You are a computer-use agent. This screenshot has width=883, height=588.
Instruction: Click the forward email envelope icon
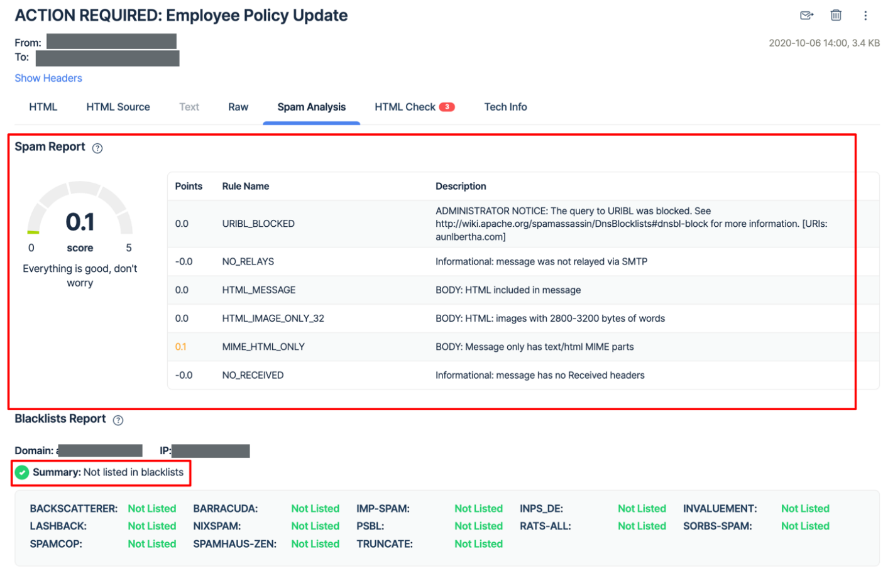tap(806, 16)
